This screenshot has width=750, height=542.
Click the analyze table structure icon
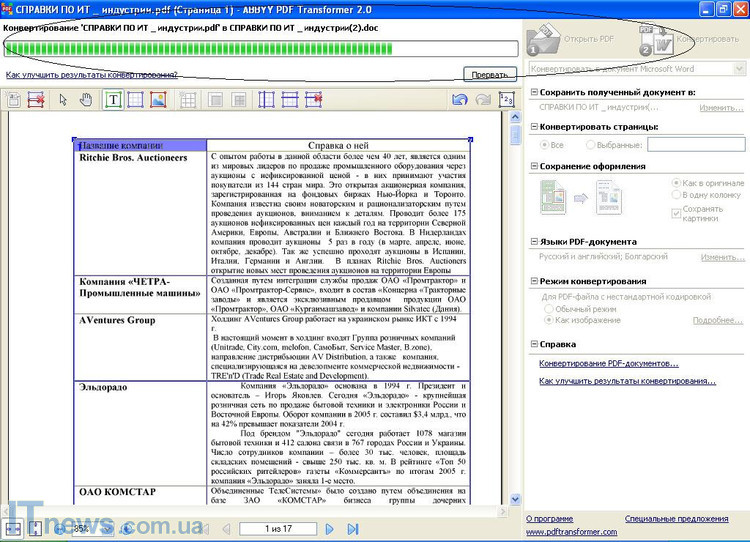coord(188,100)
